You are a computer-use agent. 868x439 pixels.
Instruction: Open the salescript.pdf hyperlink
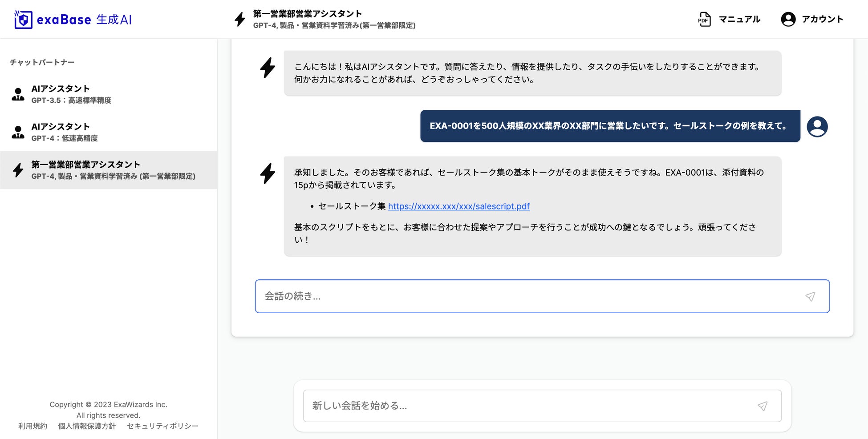(x=458, y=206)
